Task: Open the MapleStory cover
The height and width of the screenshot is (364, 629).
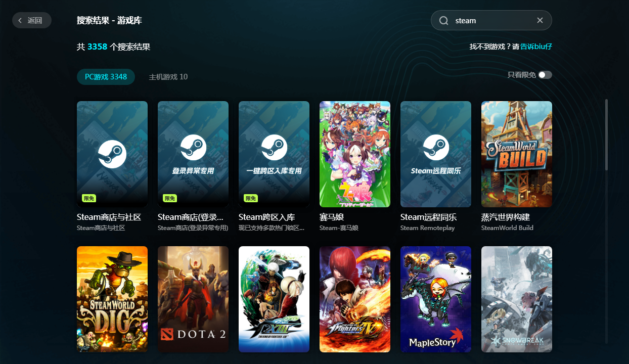Action: point(436,299)
